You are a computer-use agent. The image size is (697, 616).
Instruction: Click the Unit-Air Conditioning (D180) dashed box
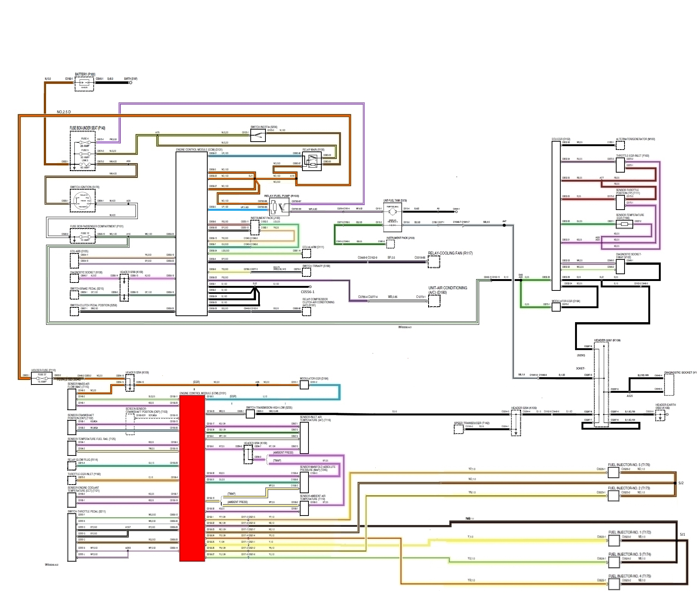click(x=434, y=301)
